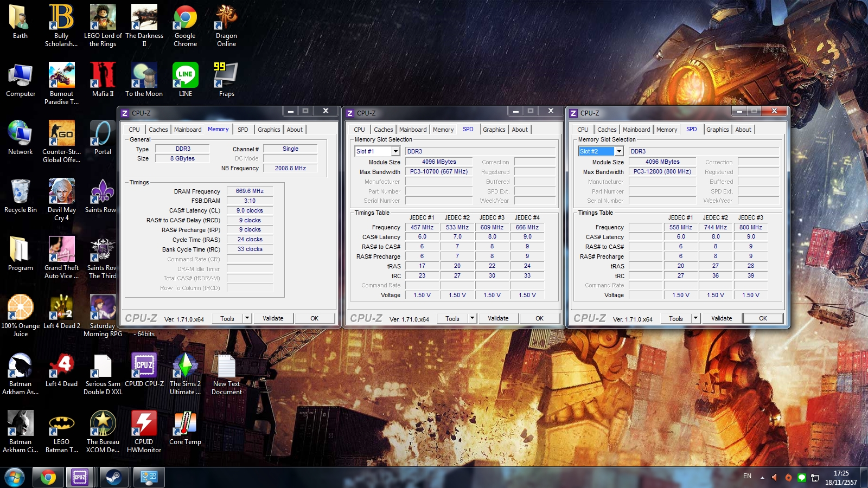Select the Computer desktop icon
Screen dimensions: 868x488
coord(21,80)
